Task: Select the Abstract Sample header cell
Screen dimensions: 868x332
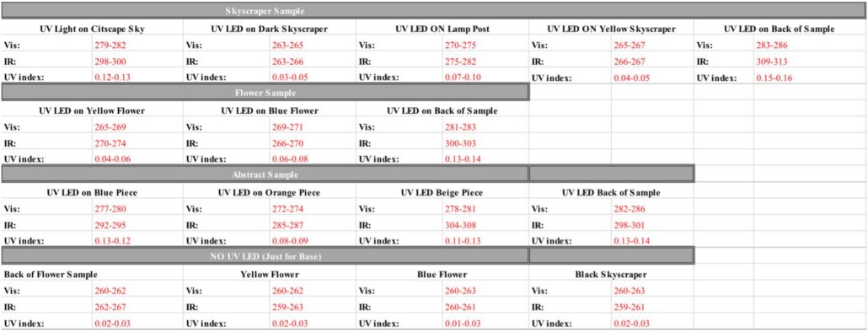Action: (265, 174)
